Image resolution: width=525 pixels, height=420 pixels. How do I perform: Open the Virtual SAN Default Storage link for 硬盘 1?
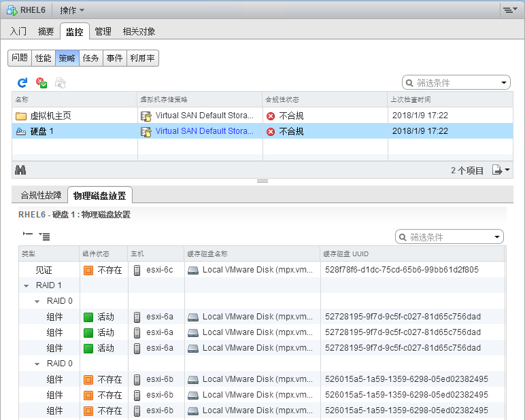click(x=204, y=131)
